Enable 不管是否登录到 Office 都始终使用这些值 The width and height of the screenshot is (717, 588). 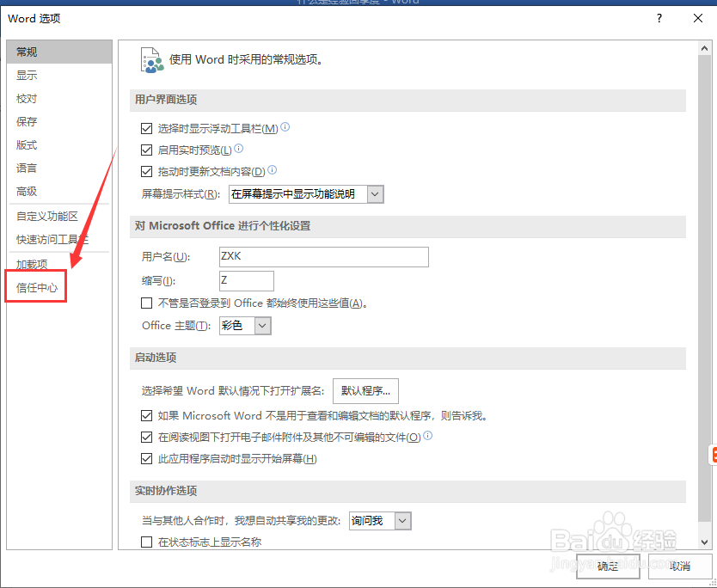[x=146, y=303]
